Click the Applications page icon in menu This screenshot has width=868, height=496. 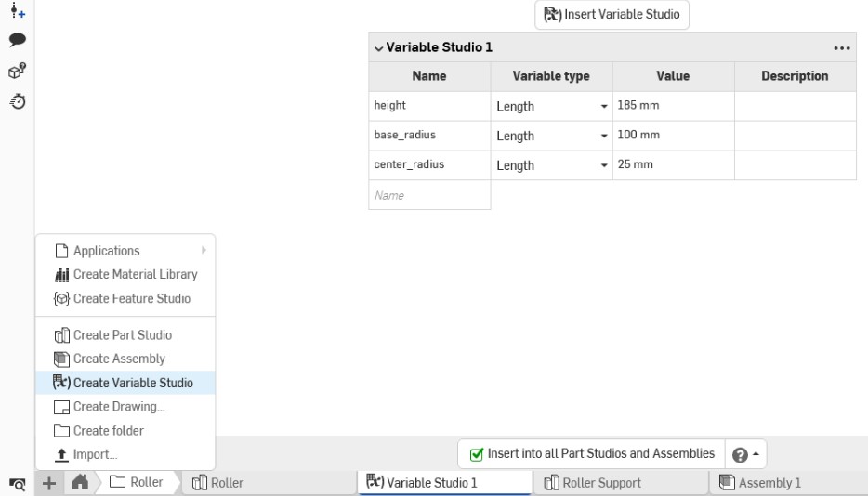[x=61, y=251]
